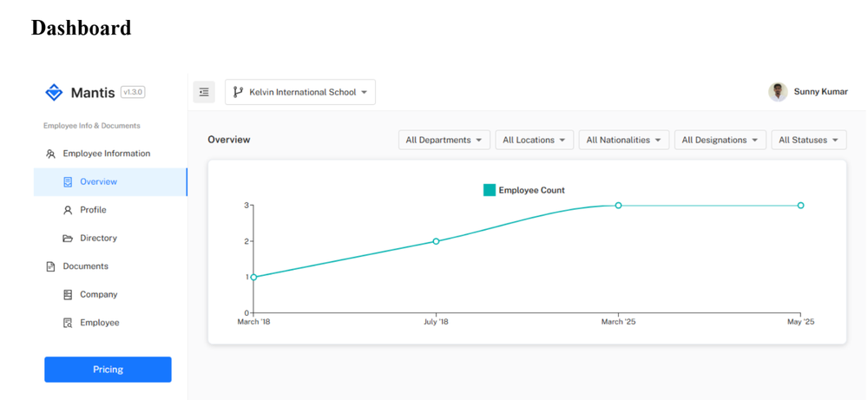Open the Directory menu item
868x400 pixels.
(x=98, y=238)
